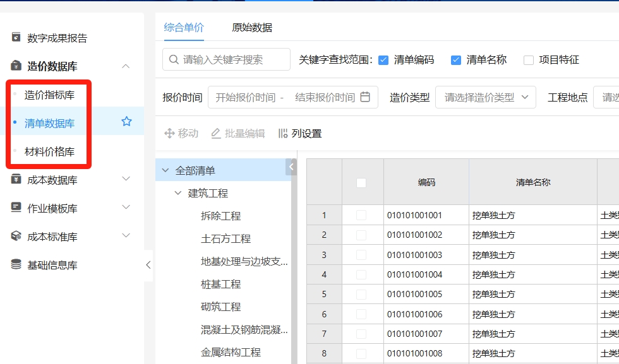Click the keyword search input box
The width and height of the screenshot is (619, 364).
[227, 60]
